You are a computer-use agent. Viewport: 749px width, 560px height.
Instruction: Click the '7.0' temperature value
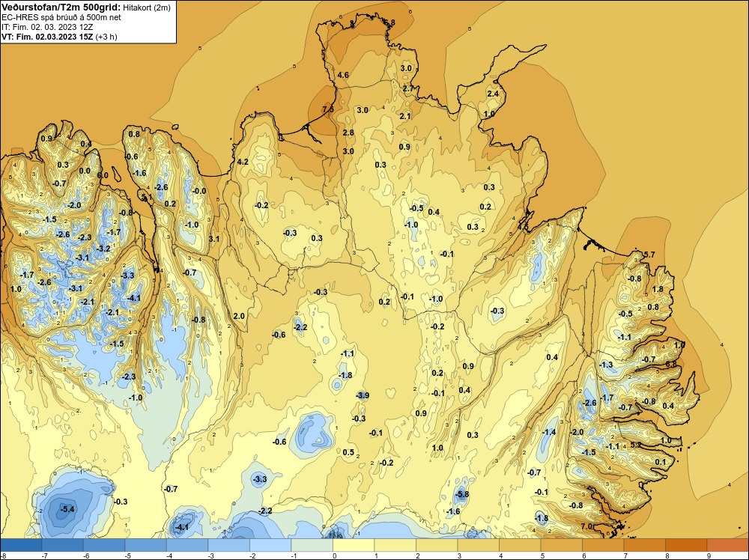(x=586, y=526)
